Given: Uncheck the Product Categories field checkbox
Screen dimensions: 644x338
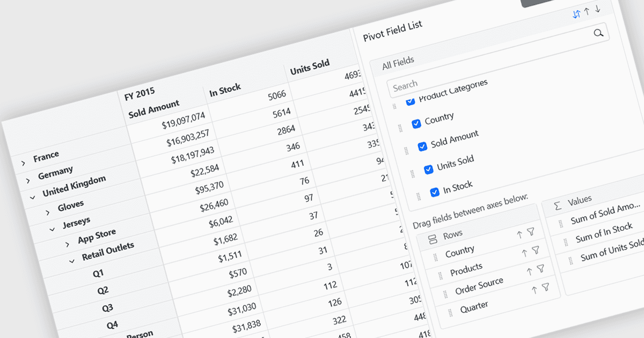Looking at the screenshot, I should coord(411,101).
